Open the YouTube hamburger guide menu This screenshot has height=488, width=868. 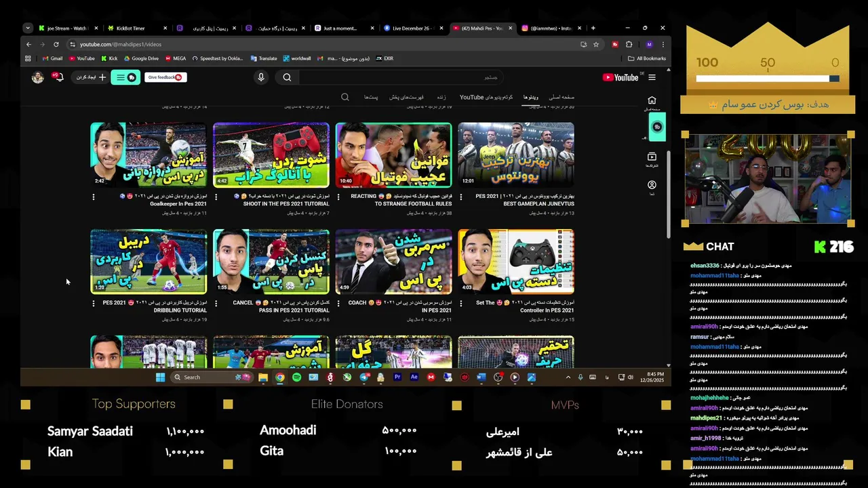click(652, 77)
